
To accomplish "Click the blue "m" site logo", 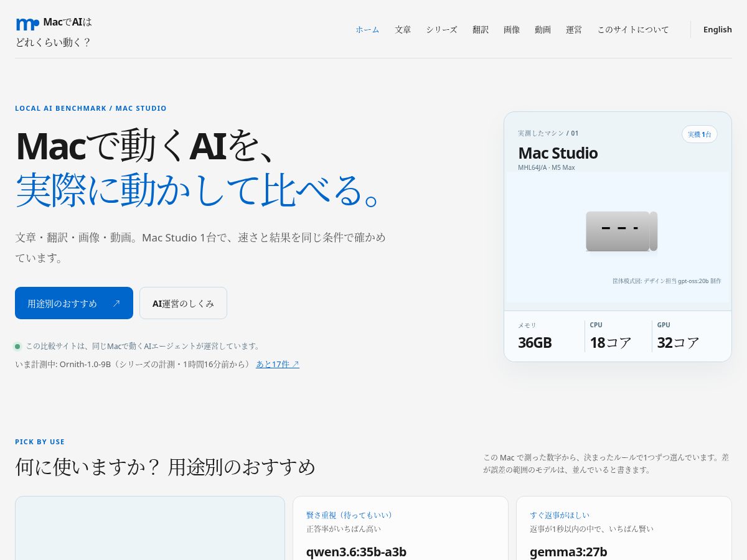I will [27, 24].
